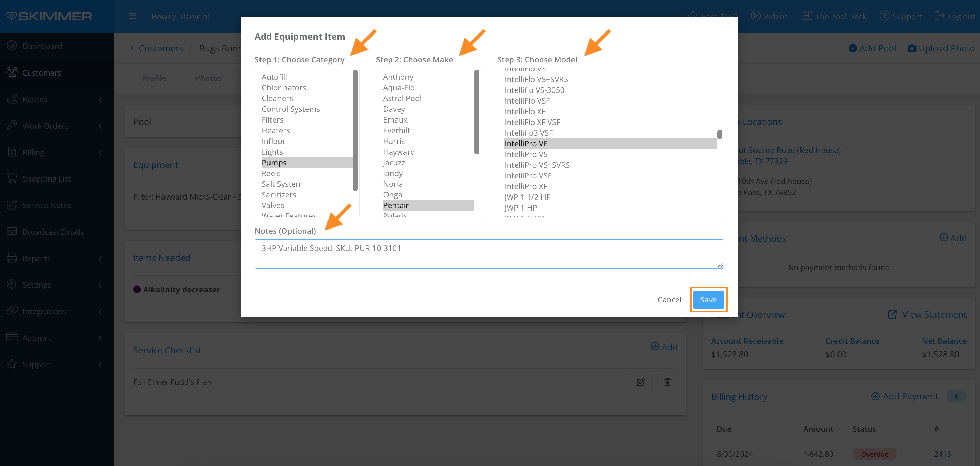The height and width of the screenshot is (466, 980).
Task: Click the Routes icon in sidebar
Action: (x=12, y=99)
